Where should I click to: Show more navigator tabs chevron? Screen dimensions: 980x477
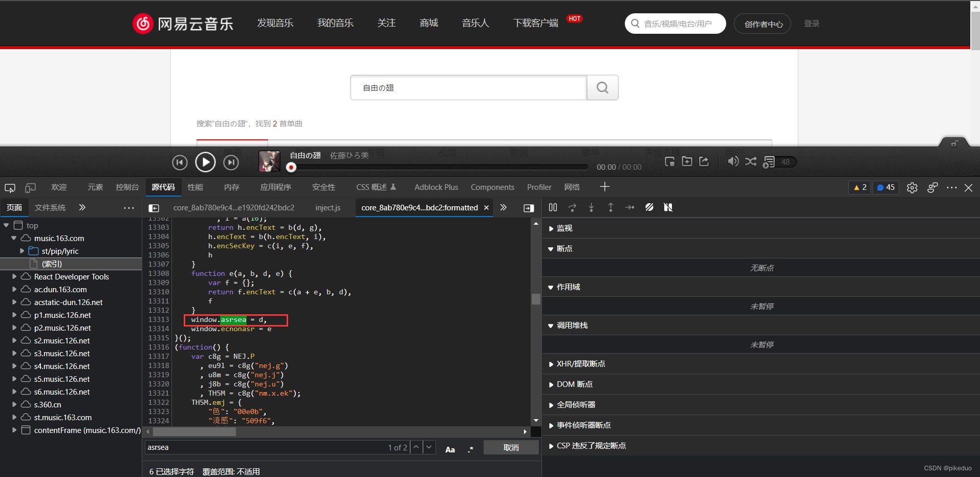82,207
